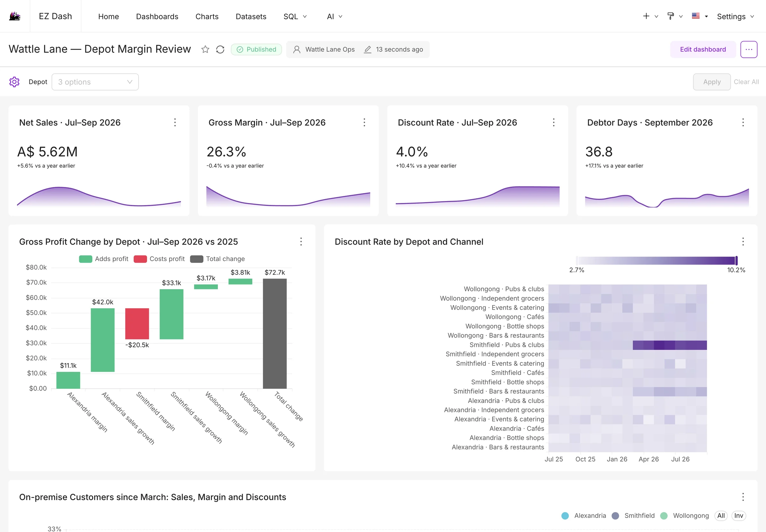Toggle the Smithfield legend series
This screenshot has height=532, width=766.
[x=633, y=515]
